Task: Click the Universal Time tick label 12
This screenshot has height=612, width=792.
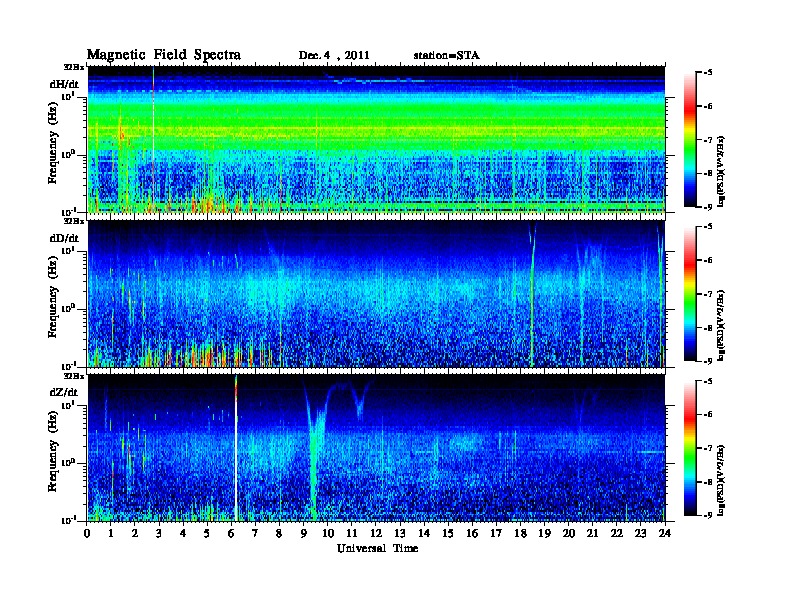Action: [376, 533]
